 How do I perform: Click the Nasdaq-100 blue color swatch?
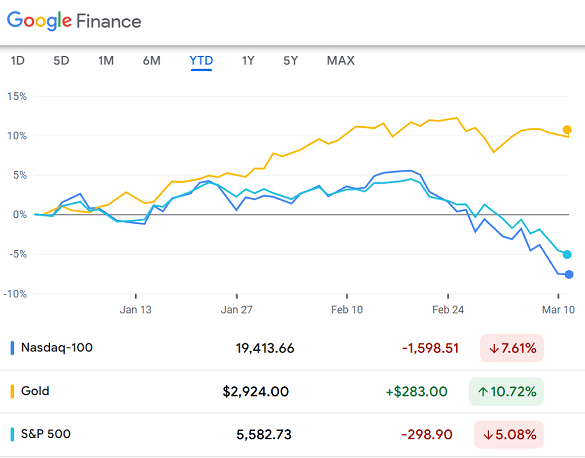12,348
